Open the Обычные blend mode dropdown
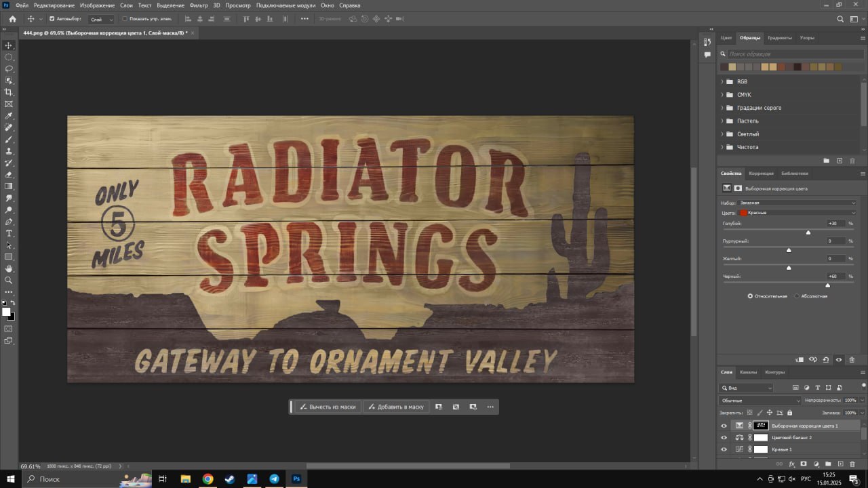 (x=760, y=401)
